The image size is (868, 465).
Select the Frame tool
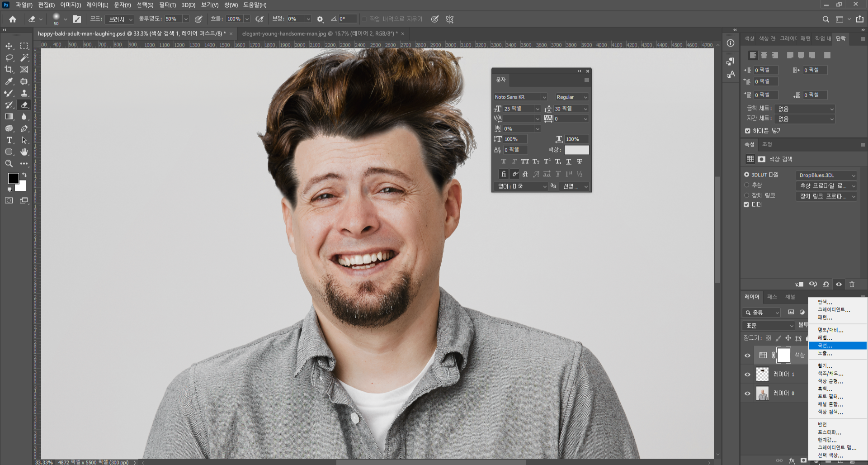(24, 70)
